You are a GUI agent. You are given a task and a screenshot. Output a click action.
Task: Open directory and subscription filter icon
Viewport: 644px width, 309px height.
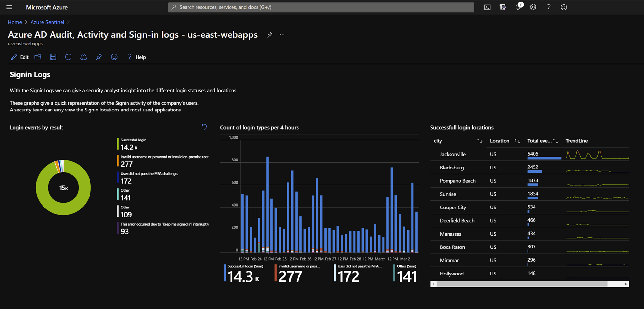(503, 7)
